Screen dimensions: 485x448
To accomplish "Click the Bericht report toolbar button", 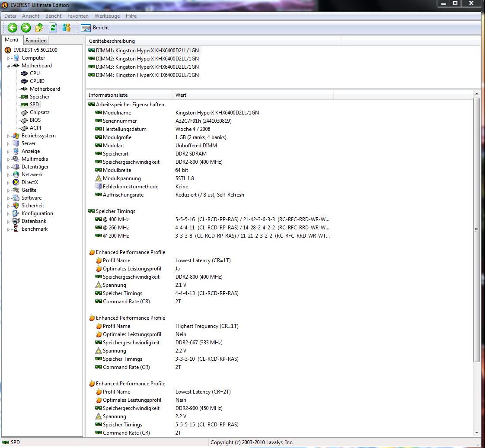I will point(95,28).
